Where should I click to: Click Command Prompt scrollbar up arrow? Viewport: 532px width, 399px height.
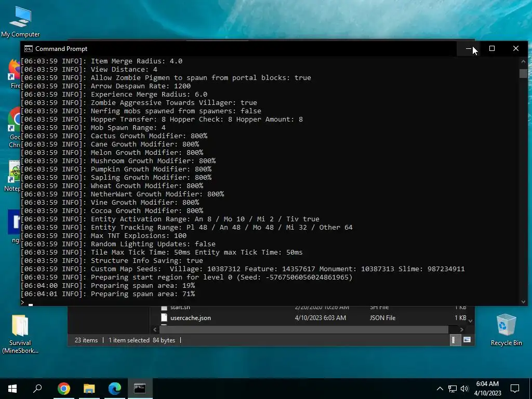click(x=523, y=61)
